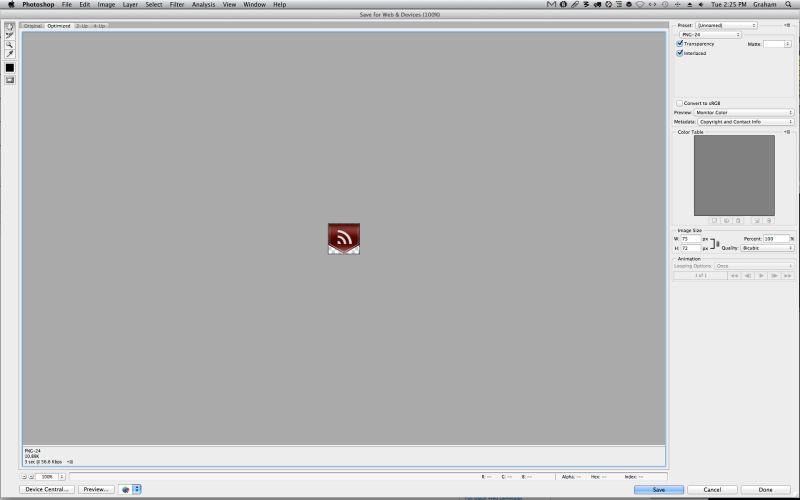Switch to the Original tab
Viewport: 800px width, 500px height.
32,26
